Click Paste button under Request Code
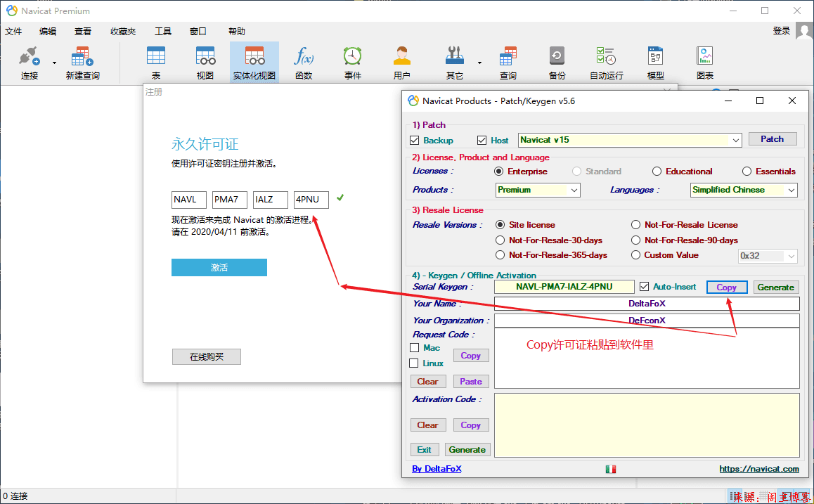 point(471,382)
